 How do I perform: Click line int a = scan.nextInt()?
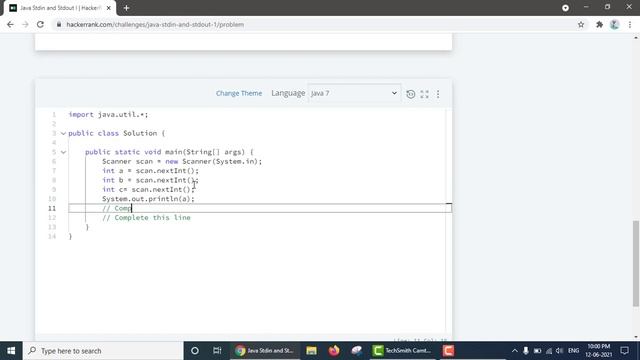tap(150, 171)
